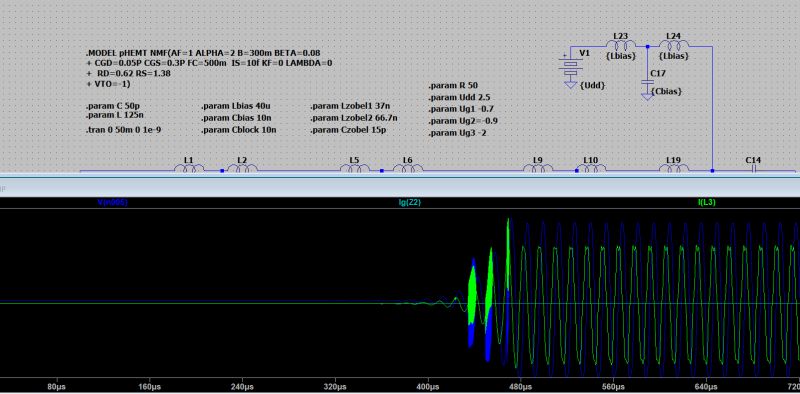Click the {Lbias} value under L24
The height and width of the screenshot is (394, 800).
674,56
